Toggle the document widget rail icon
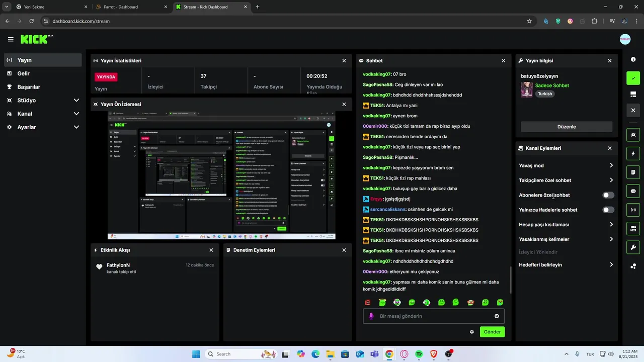 click(633, 172)
